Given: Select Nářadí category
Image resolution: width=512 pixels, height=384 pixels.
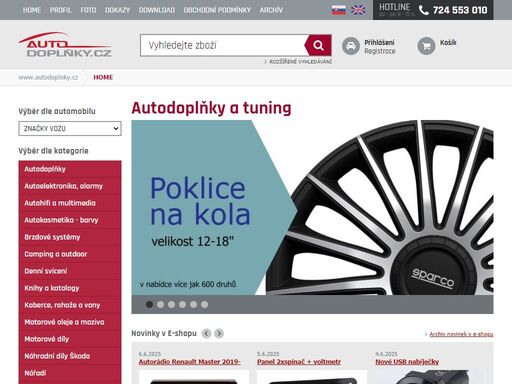Looking at the screenshot, I should pyautogui.click(x=70, y=373).
